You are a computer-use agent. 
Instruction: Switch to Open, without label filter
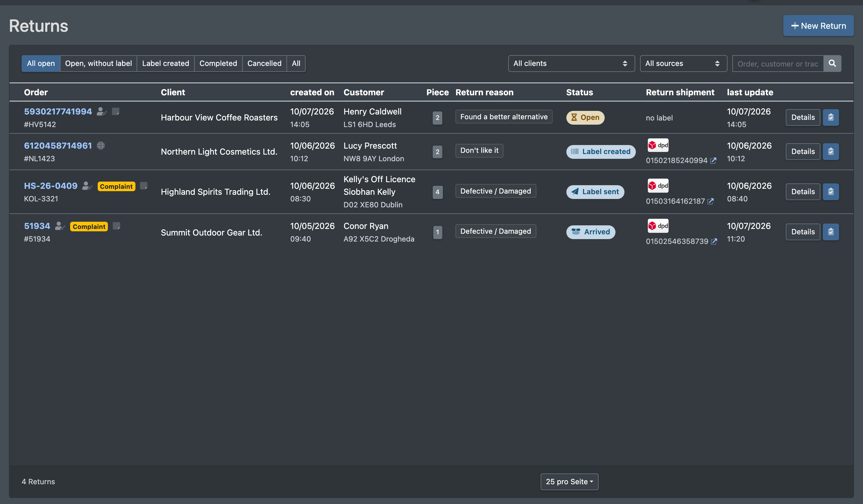coord(98,63)
